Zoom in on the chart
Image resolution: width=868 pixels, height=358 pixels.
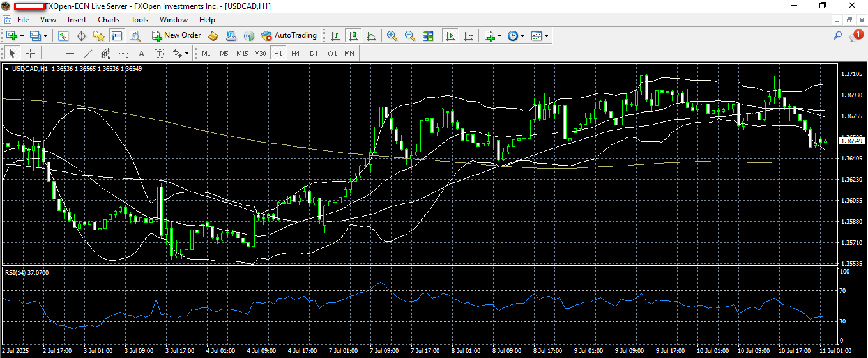click(392, 36)
